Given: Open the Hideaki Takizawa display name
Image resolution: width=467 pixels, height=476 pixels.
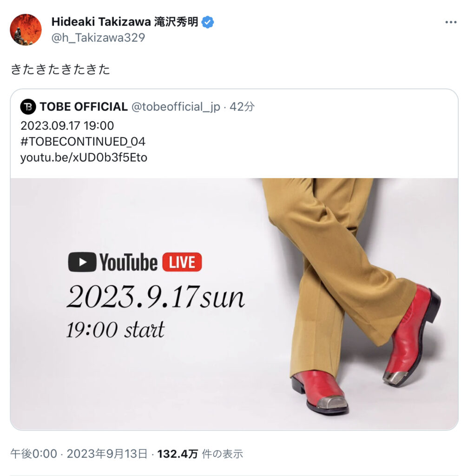Looking at the screenshot, I should [125, 22].
